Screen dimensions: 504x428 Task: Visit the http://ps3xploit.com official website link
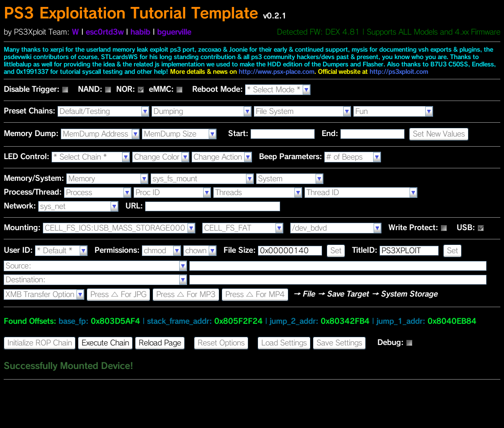point(399,72)
